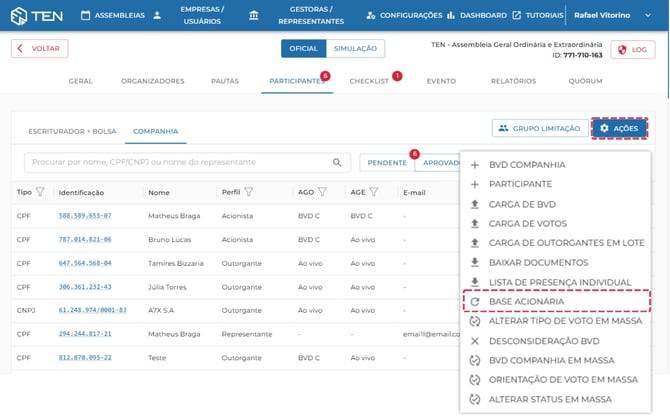Click the Tutoriais external link icon
Screen dimensions: 670x420
[x=516, y=16]
